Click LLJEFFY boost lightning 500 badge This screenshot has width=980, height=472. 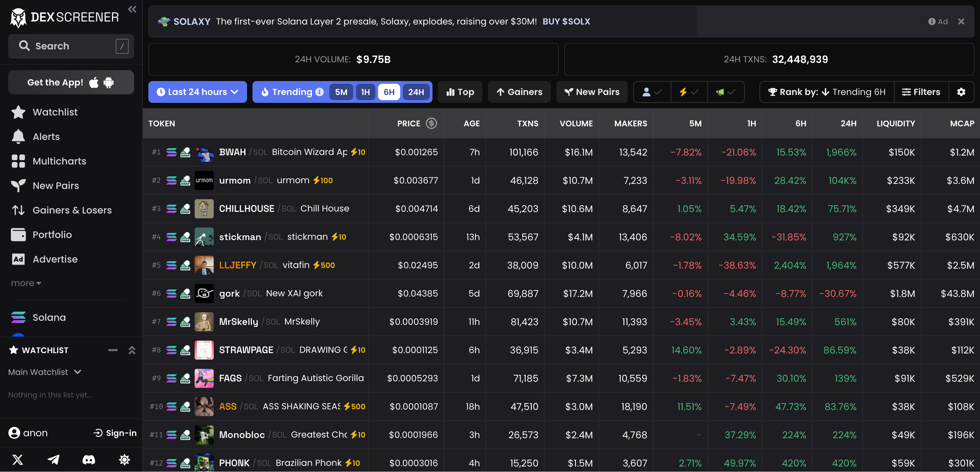click(324, 265)
